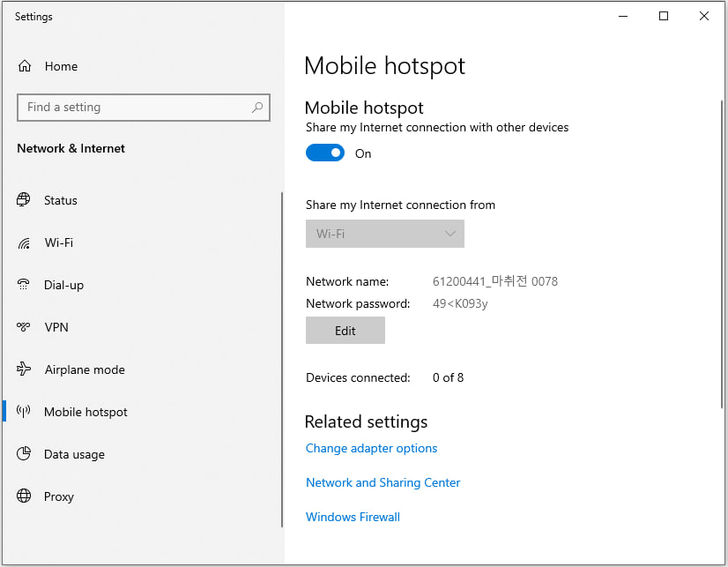Click the Data usage pie icon
This screenshot has width=728, height=567.
click(24, 454)
